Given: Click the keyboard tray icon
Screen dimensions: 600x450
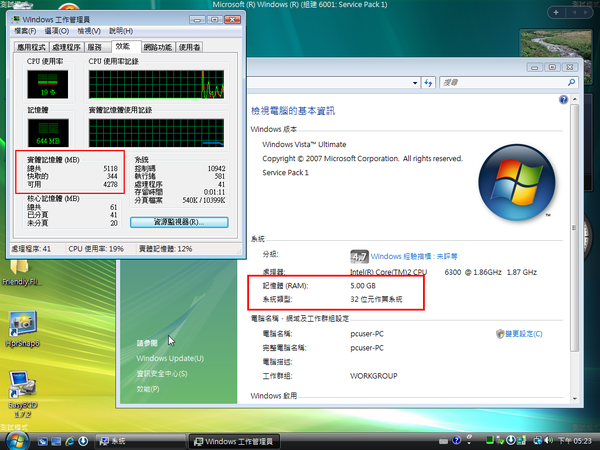Looking at the screenshot, I should point(443,441).
